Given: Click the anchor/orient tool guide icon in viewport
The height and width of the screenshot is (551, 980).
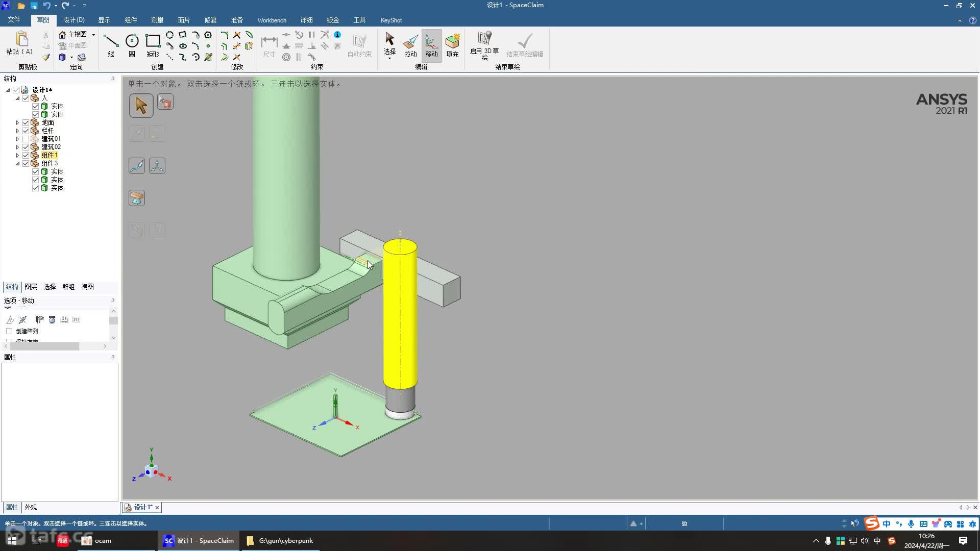Looking at the screenshot, I should (157, 166).
